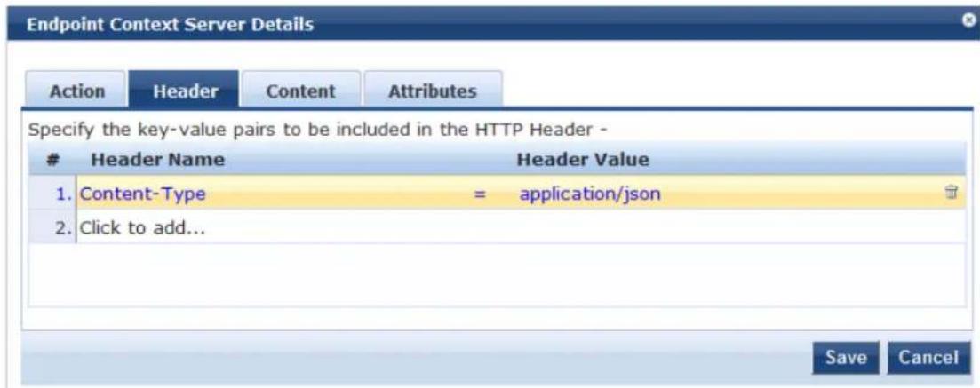Save the endpoint context server settings
The image size is (980, 388).
pyautogui.click(x=846, y=358)
